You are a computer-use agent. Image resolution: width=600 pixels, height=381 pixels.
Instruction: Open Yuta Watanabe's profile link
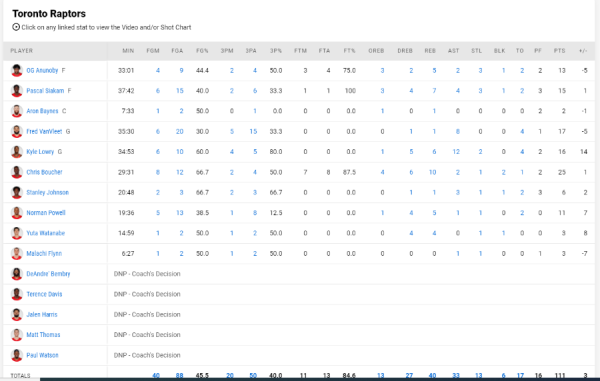click(x=46, y=233)
